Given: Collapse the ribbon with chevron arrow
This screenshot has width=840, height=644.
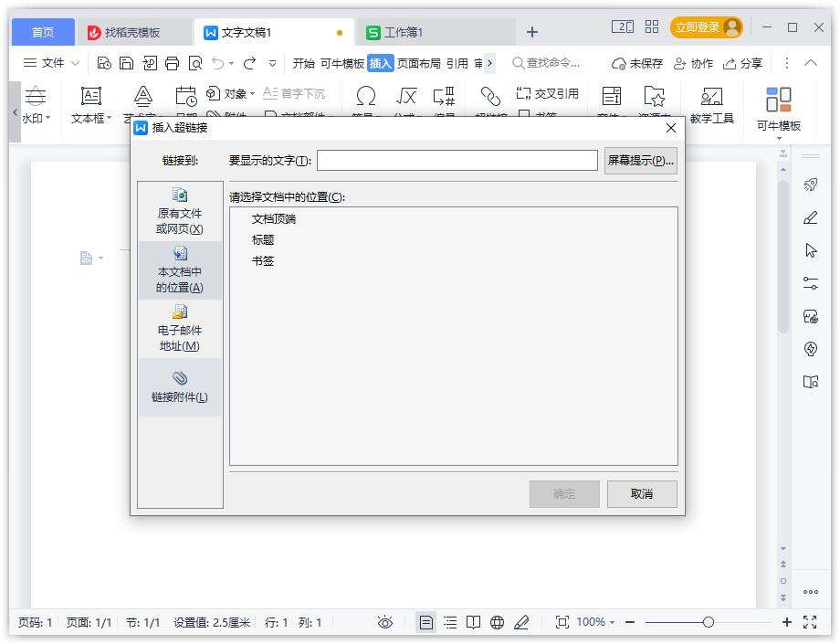Looking at the screenshot, I should pyautogui.click(x=810, y=63).
